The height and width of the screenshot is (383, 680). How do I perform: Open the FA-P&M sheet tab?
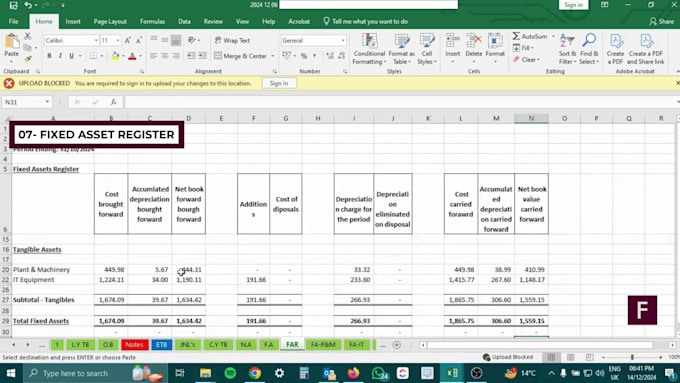click(323, 344)
